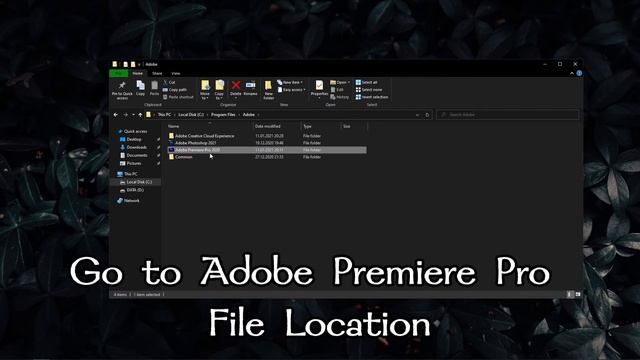The width and height of the screenshot is (640, 360).
Task: Open recent locations dropdown arrow
Action: click(x=133, y=115)
